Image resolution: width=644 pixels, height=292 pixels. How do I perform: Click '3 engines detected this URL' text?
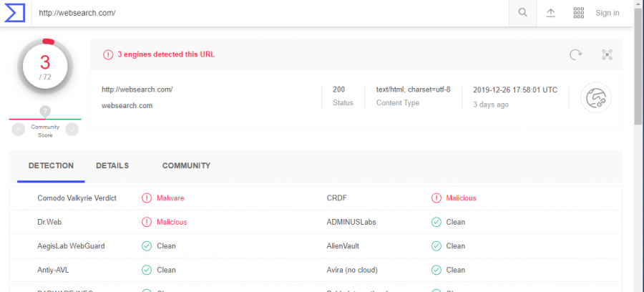point(166,54)
